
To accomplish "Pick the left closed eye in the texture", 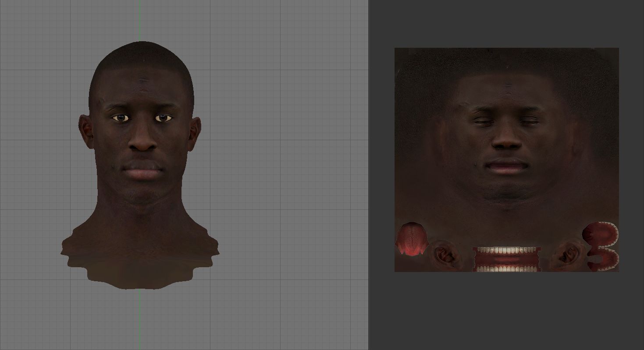I will tap(484, 121).
